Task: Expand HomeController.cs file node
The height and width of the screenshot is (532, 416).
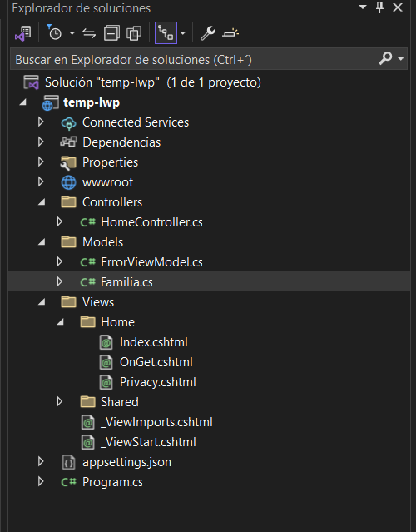Action: [x=60, y=222]
